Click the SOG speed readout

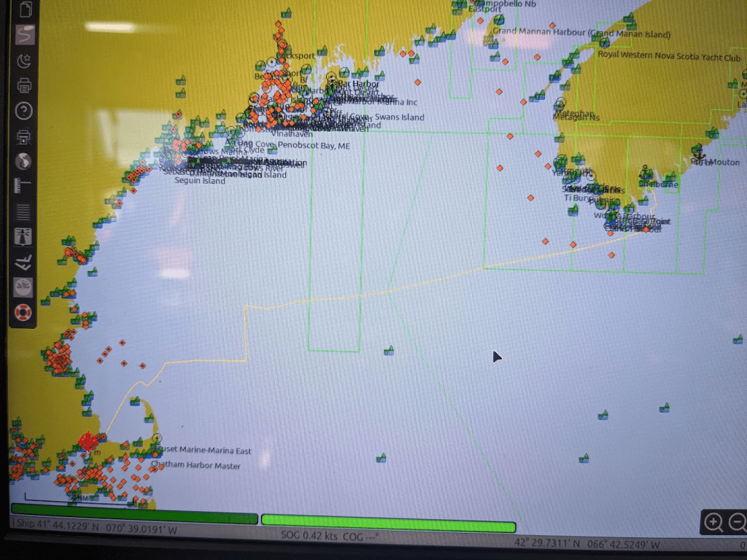(309, 535)
